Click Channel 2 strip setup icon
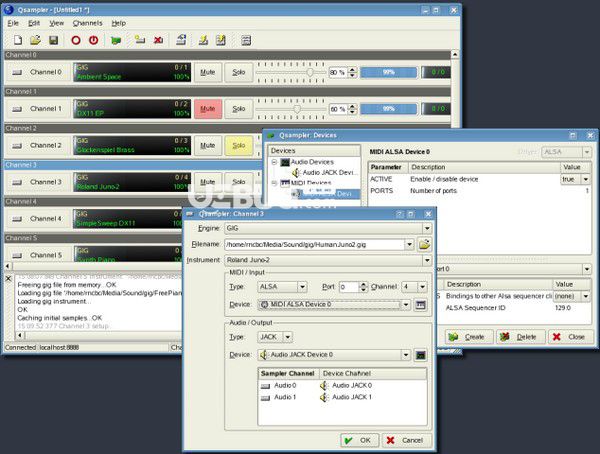 tap(17, 145)
